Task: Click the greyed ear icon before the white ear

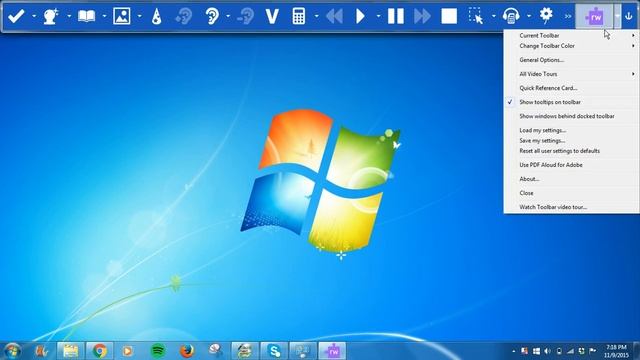Action: pos(184,16)
